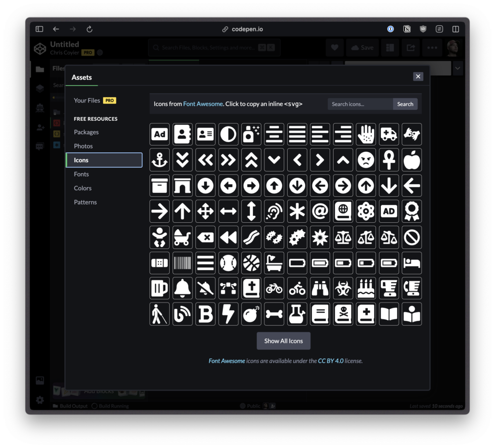Close the Assets dialog

[418, 76]
